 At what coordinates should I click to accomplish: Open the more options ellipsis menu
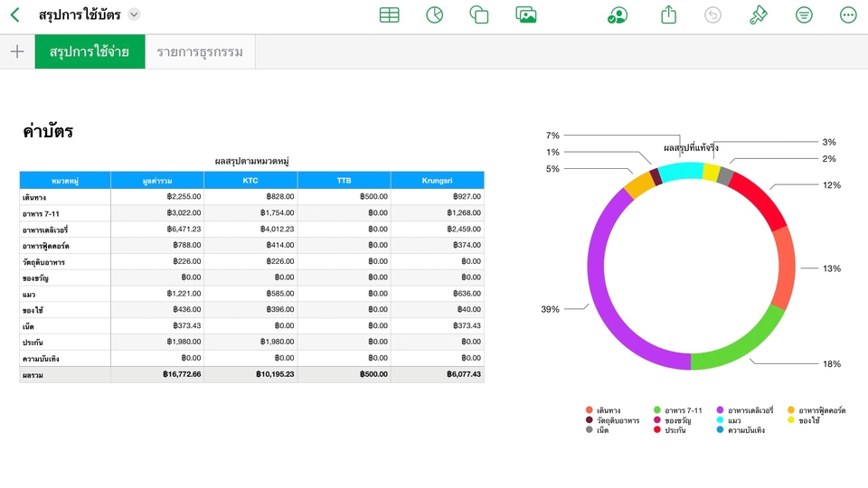[x=848, y=15]
